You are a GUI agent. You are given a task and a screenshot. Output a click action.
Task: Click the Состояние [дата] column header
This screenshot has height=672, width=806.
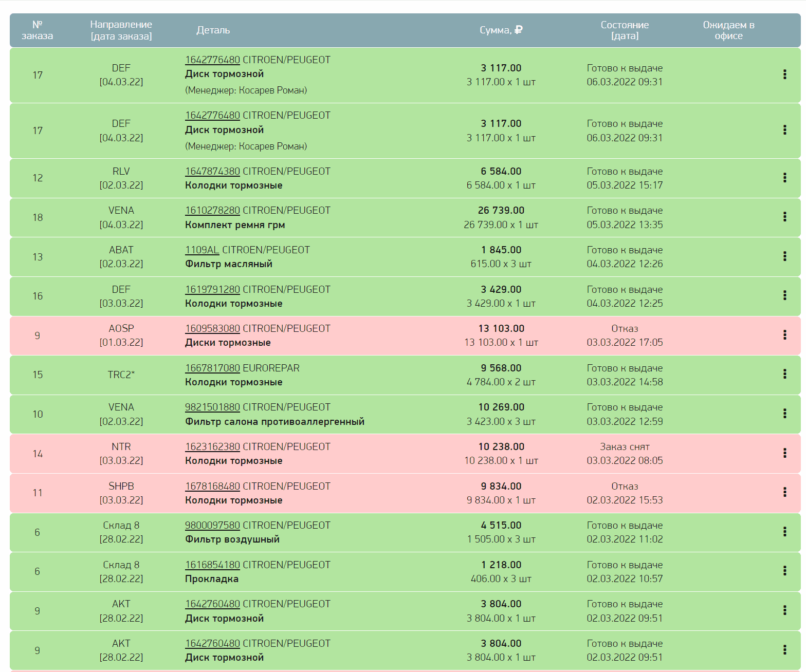pos(625,30)
